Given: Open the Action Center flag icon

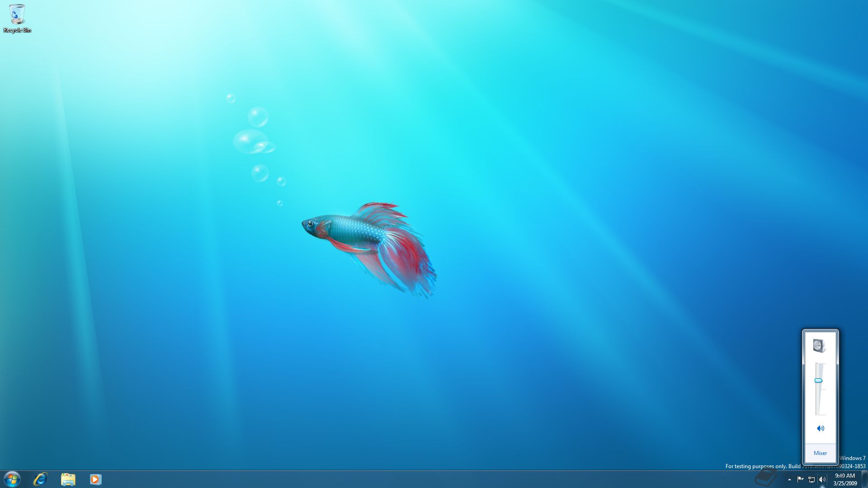Looking at the screenshot, I should 800,479.
